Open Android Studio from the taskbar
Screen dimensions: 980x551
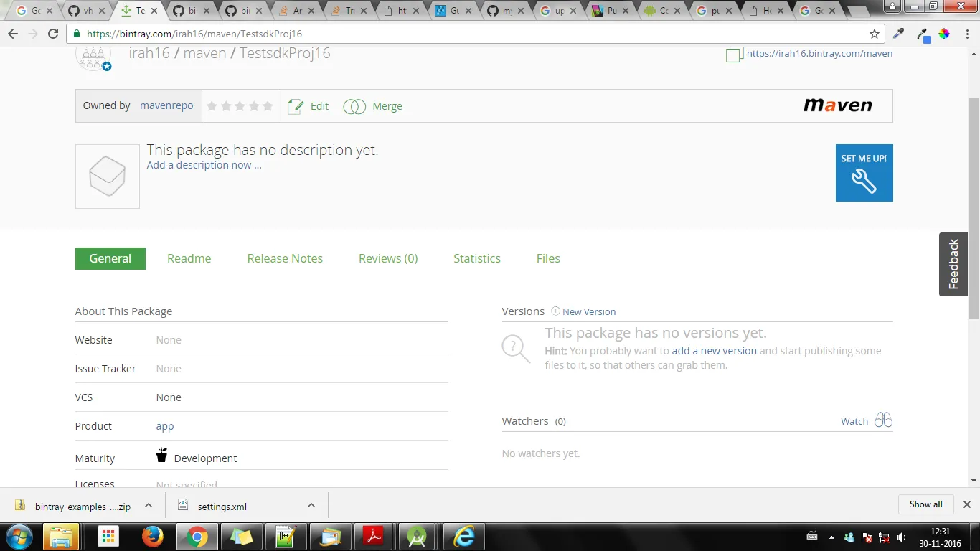[x=417, y=537]
